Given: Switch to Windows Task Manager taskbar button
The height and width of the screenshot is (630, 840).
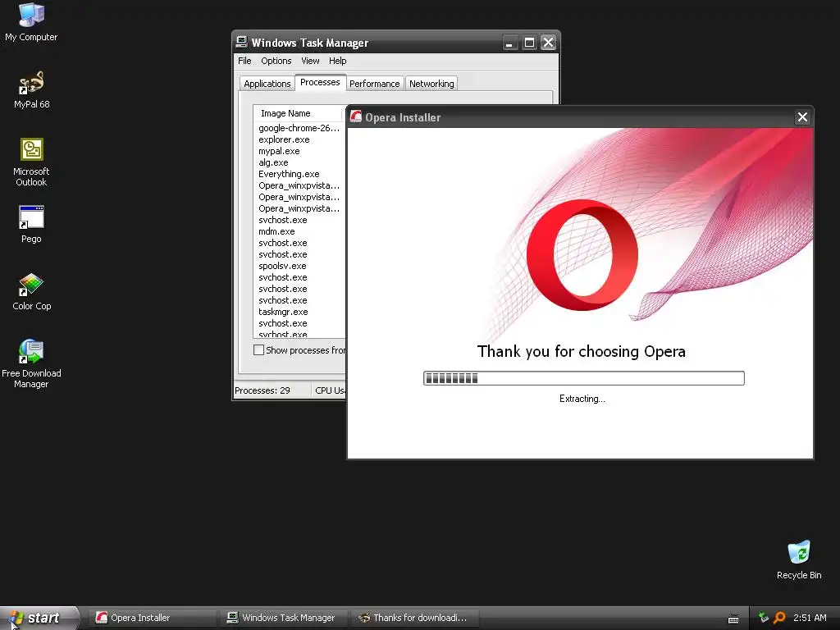Looking at the screenshot, I should 282,618.
